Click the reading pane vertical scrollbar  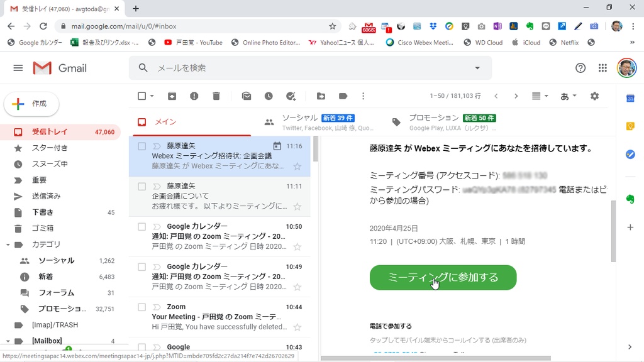point(613,231)
